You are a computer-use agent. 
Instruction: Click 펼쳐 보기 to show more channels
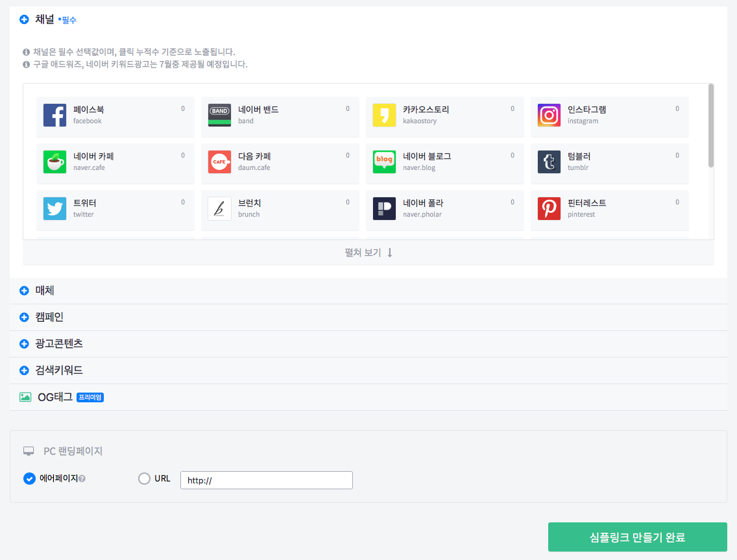369,253
